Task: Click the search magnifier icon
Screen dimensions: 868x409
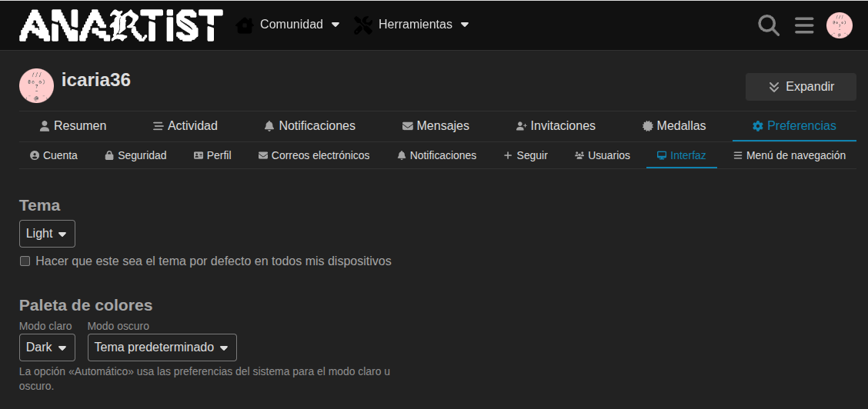Action: point(768,25)
